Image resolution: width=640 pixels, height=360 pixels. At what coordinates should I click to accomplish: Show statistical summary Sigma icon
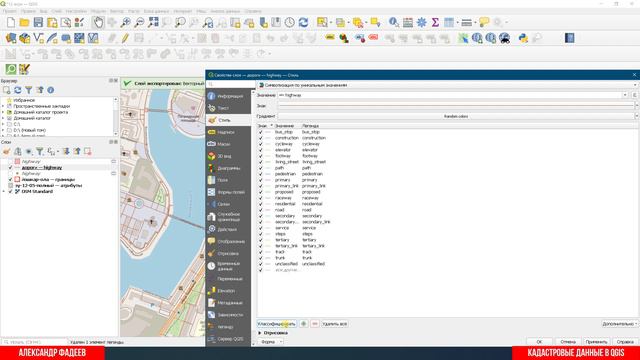tap(436, 22)
